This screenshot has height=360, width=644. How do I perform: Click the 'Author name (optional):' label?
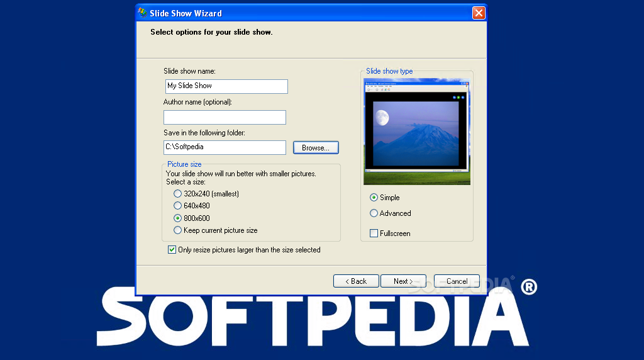pyautogui.click(x=197, y=102)
